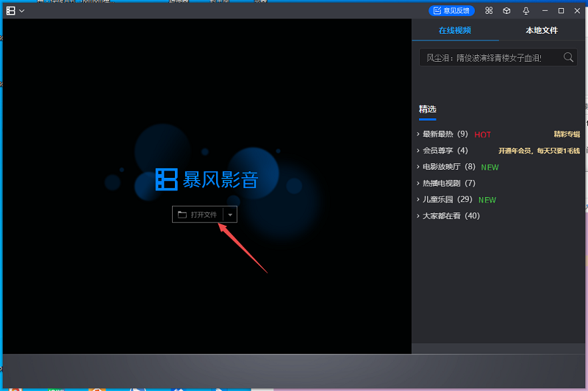Close the Baofeng player window
588x391 pixels.
coord(577,11)
